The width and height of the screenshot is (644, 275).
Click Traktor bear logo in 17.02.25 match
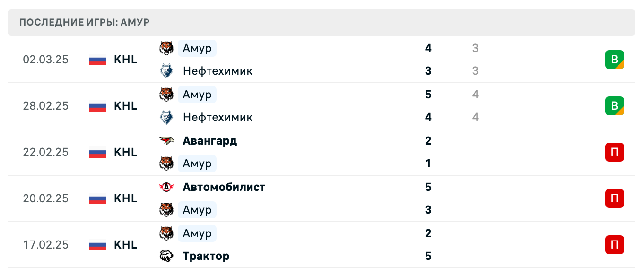166,256
